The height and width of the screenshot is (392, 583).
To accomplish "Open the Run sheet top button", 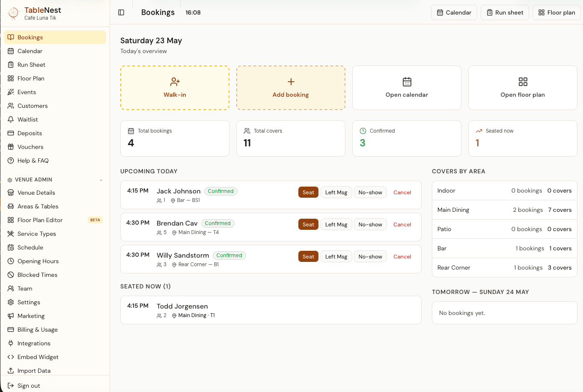I will click(505, 12).
